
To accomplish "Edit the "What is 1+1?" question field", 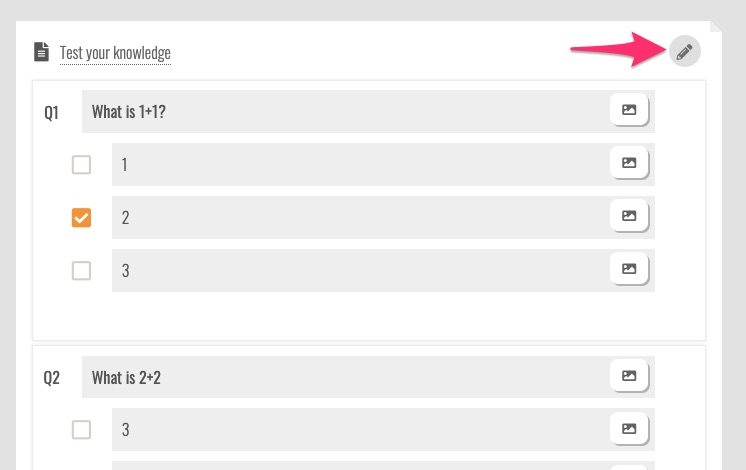I will (340, 112).
